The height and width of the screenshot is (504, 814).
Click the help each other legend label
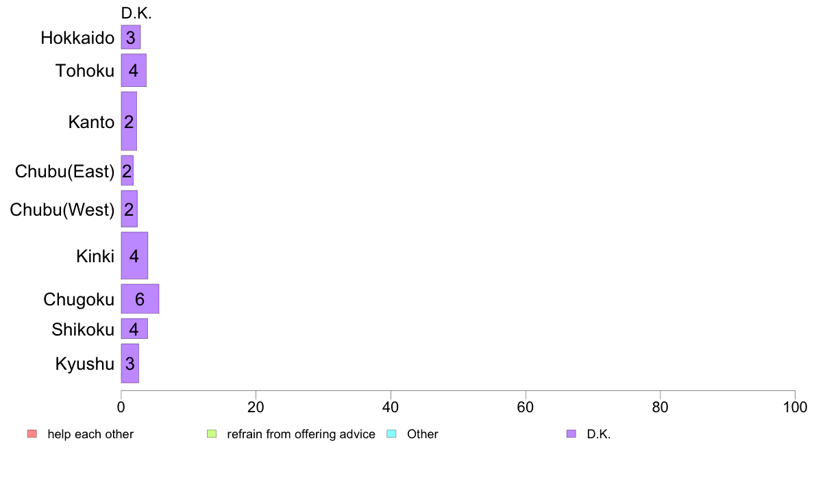click(90, 434)
